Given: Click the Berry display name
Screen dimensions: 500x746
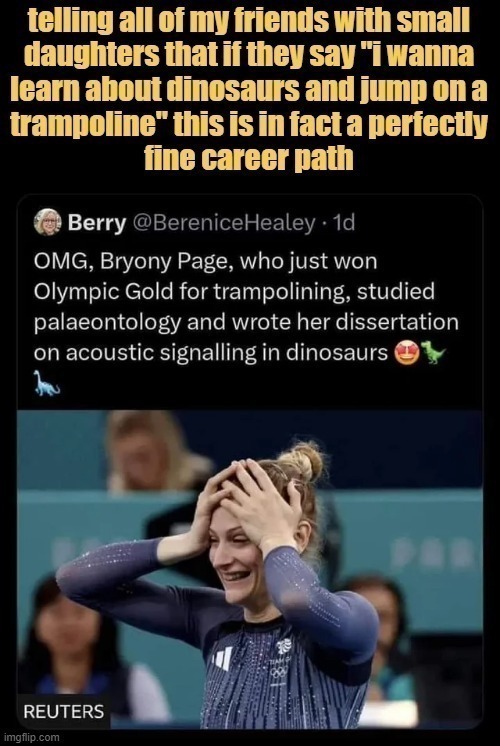Looking at the screenshot, I should click(x=97, y=223).
